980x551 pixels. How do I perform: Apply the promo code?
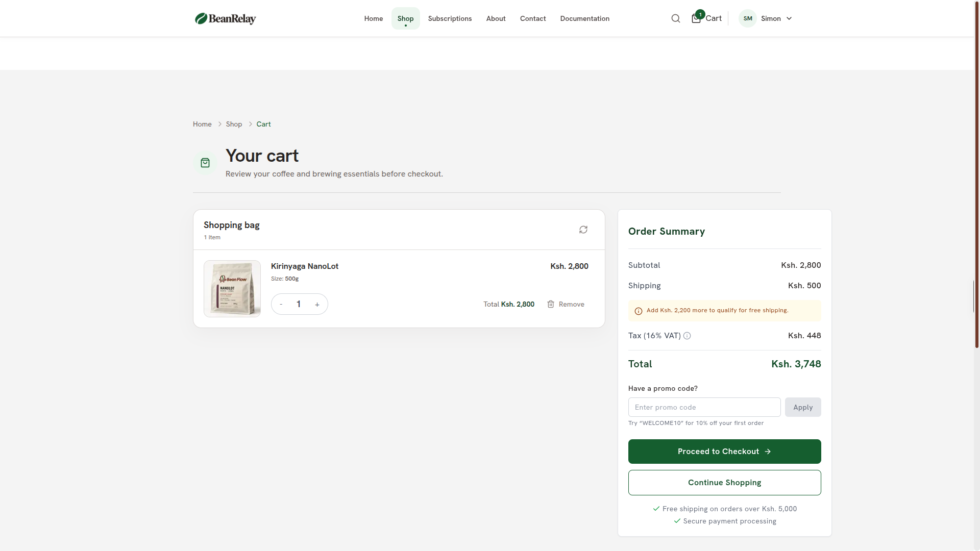[x=803, y=407]
